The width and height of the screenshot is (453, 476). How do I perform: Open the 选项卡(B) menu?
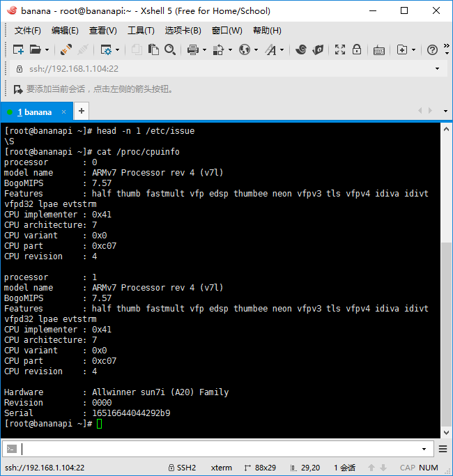pos(183,31)
